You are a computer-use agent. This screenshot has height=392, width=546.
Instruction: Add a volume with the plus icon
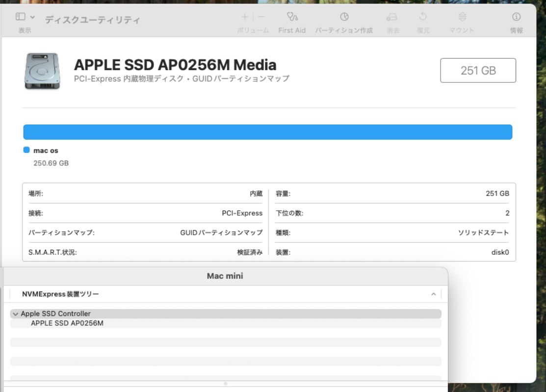click(245, 17)
